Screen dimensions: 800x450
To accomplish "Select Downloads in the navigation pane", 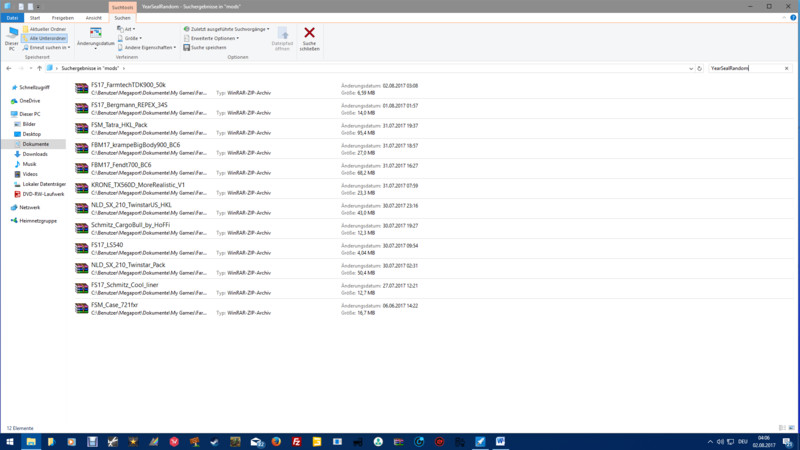I will (35, 154).
